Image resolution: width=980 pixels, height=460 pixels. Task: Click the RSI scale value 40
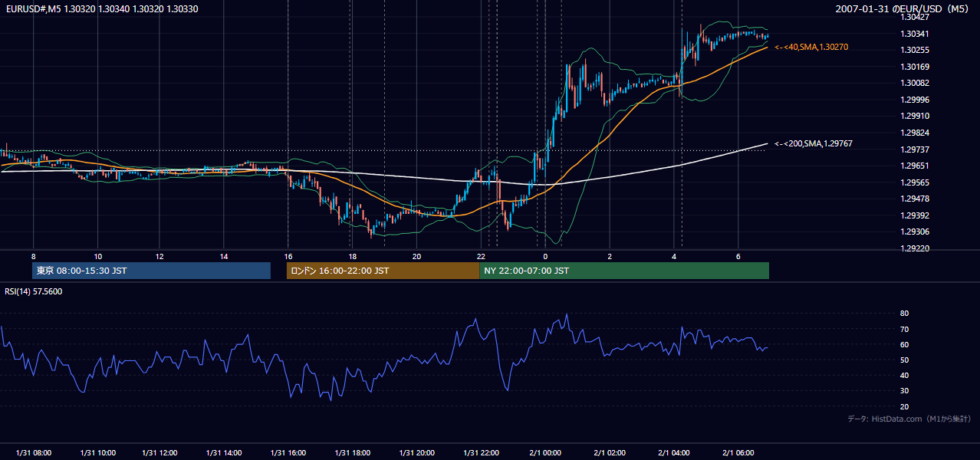click(904, 375)
